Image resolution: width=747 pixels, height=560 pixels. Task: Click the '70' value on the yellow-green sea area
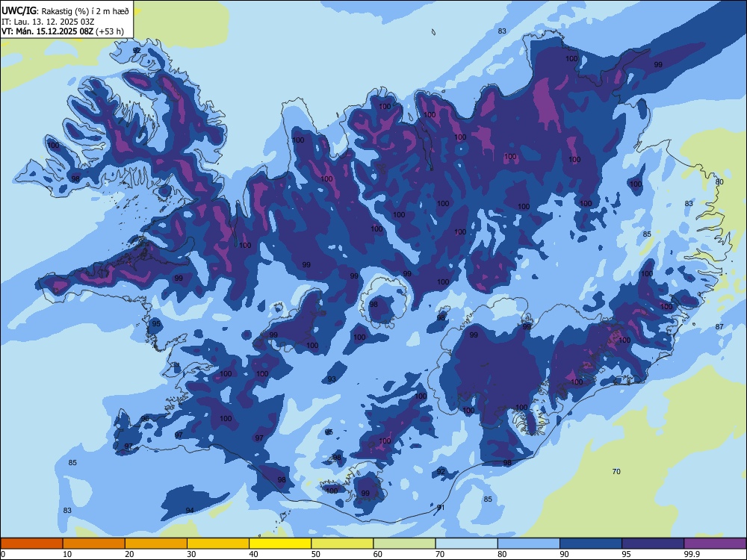click(x=616, y=471)
